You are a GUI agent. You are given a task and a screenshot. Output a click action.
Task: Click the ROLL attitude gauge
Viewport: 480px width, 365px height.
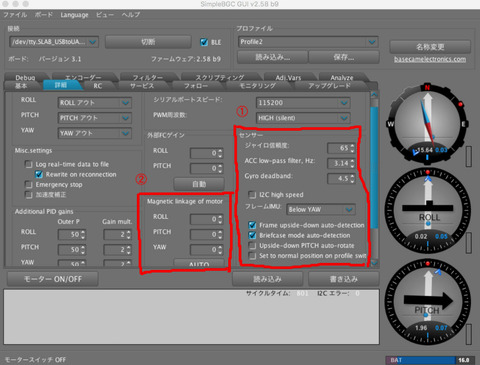pos(428,210)
